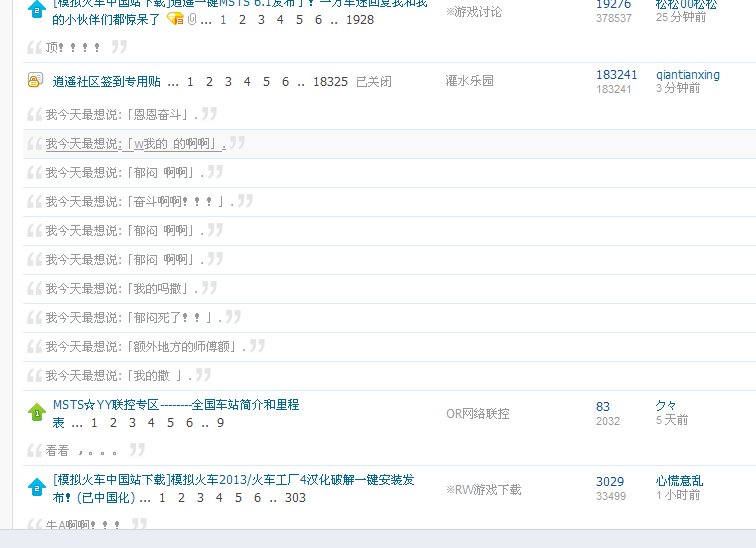Image resolution: width=756 pixels, height=548 pixels.
Task: Click the thumbs-up icon after 小伙伴们都惊呆了
Action: [x=175, y=19]
